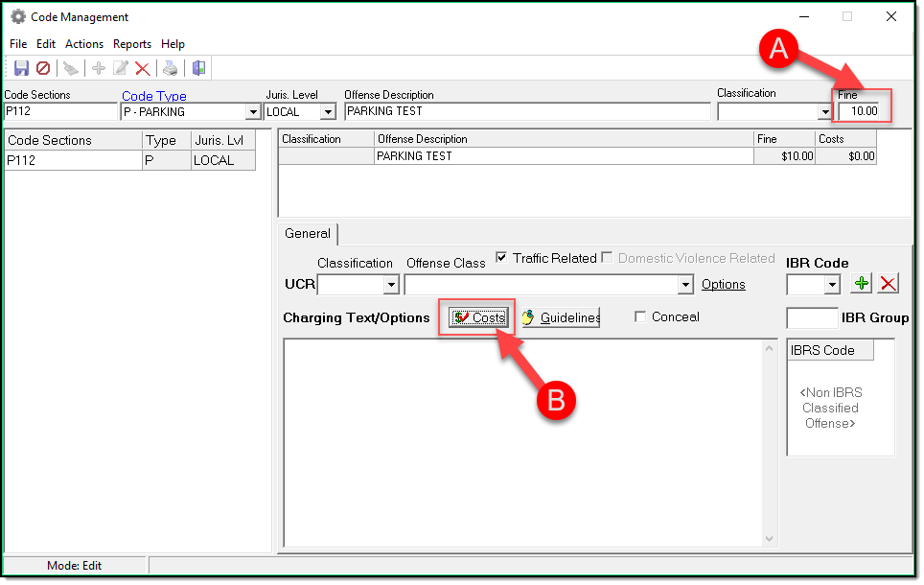This screenshot has width=924, height=585.
Task: Click the Save floppy disk icon
Action: coord(21,68)
